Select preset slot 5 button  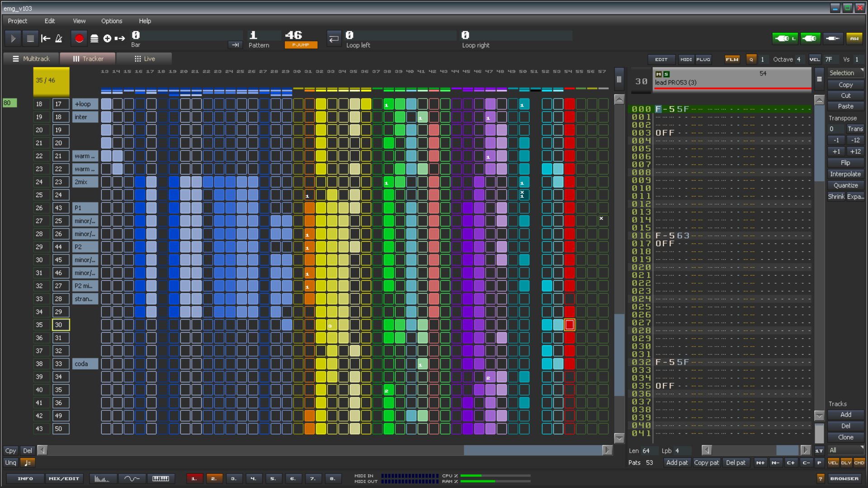tap(273, 479)
